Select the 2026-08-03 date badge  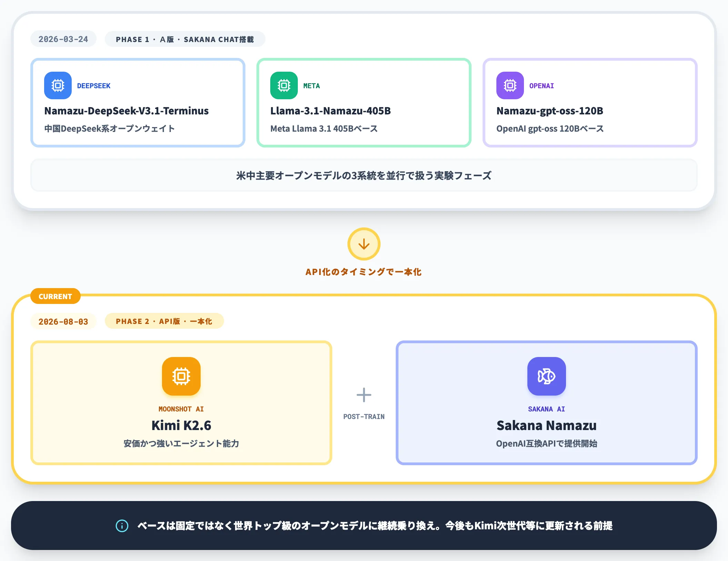[x=63, y=322]
